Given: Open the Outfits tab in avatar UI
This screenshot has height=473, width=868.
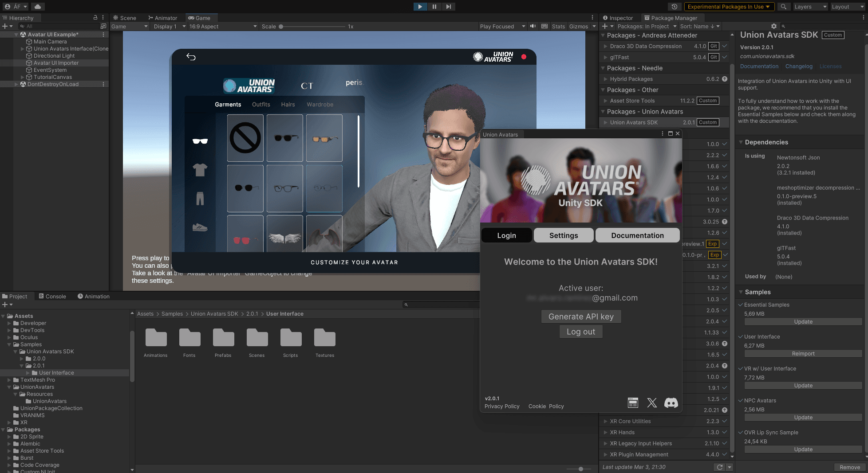Looking at the screenshot, I should [x=261, y=105].
